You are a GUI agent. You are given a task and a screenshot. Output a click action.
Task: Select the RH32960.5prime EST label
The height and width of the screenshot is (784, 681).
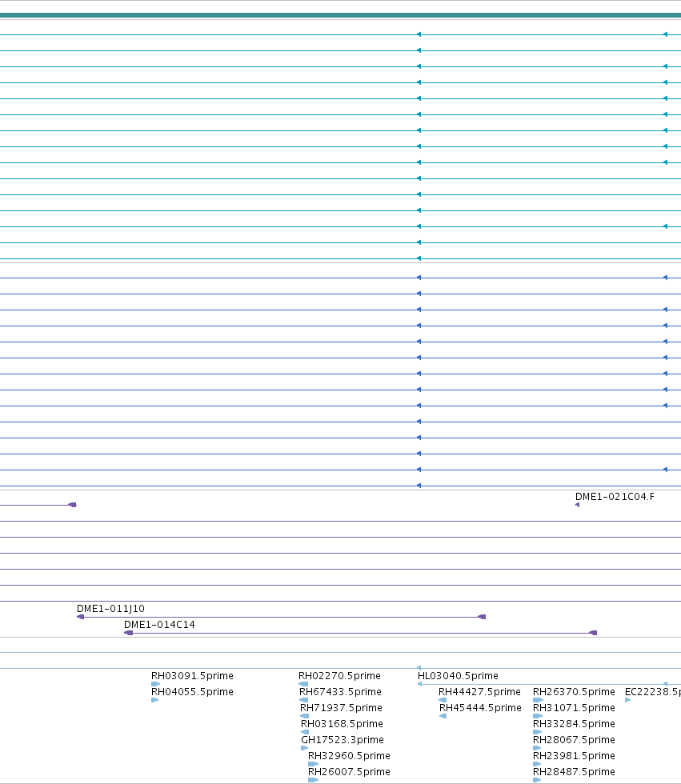click(349, 756)
